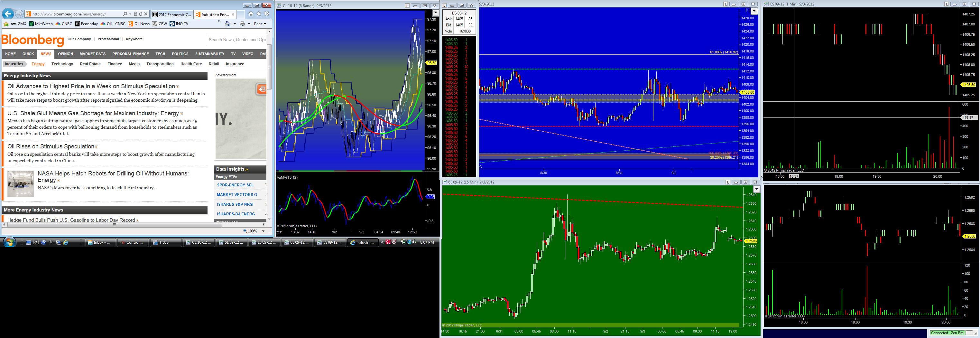Select the Technology industry tab
980x338 pixels.
pyautogui.click(x=62, y=64)
